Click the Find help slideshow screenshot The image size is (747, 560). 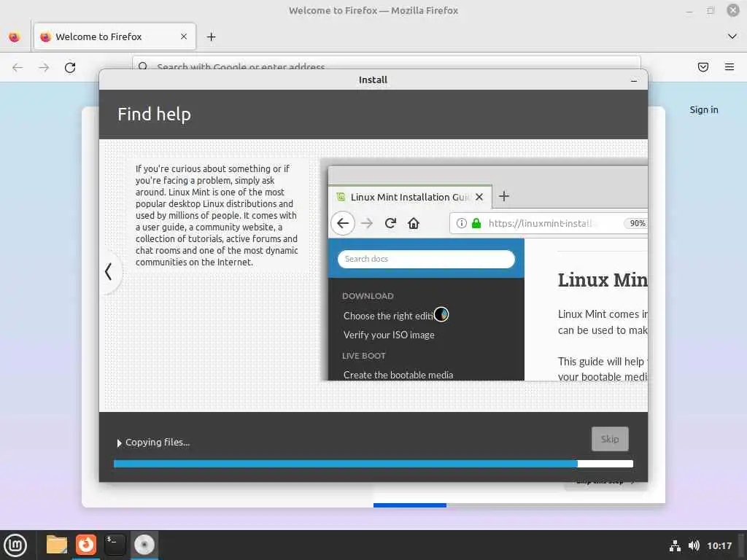(484, 270)
